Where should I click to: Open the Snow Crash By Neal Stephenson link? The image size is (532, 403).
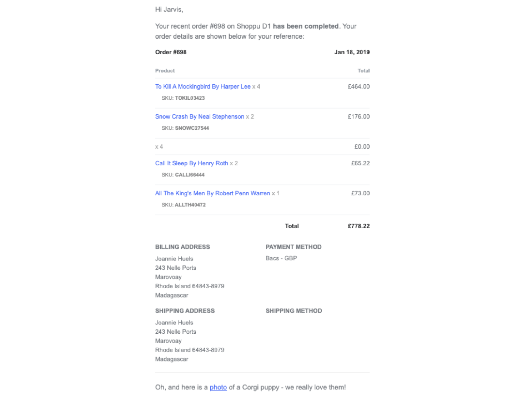click(200, 117)
